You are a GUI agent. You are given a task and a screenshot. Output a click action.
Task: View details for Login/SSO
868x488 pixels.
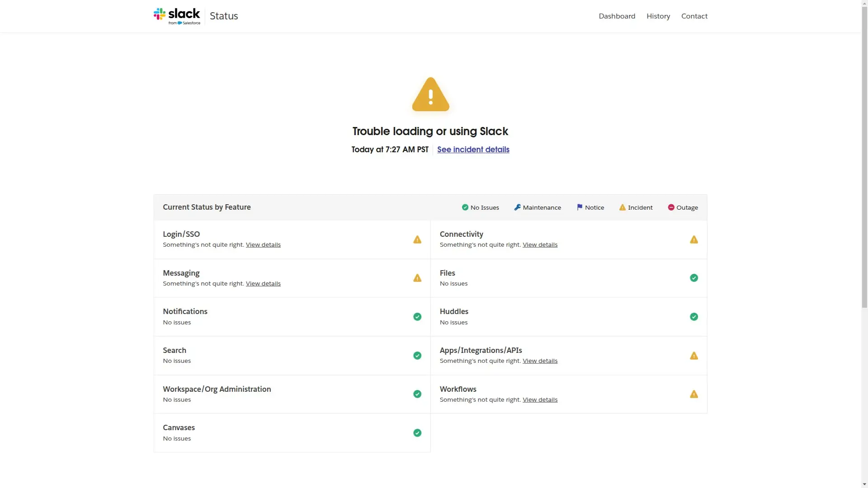(263, 244)
